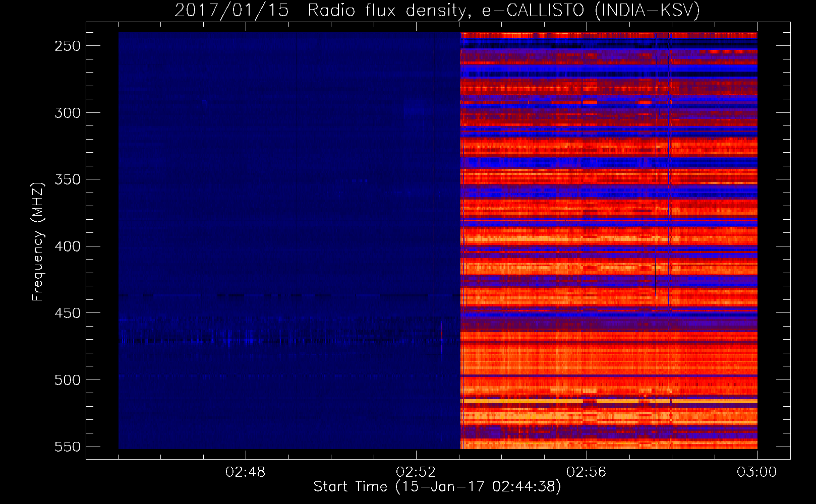Click the 450 frequency tick label
Viewport: 816px width, 504px height.
coord(67,313)
